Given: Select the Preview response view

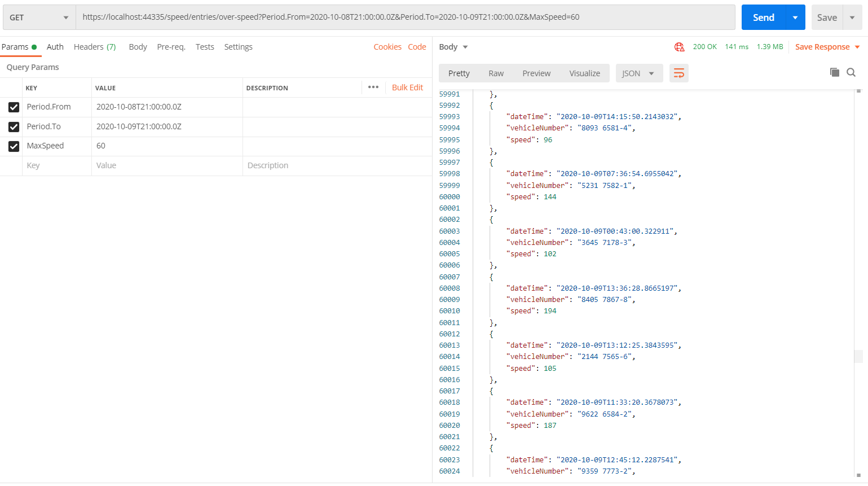Looking at the screenshot, I should pos(536,73).
